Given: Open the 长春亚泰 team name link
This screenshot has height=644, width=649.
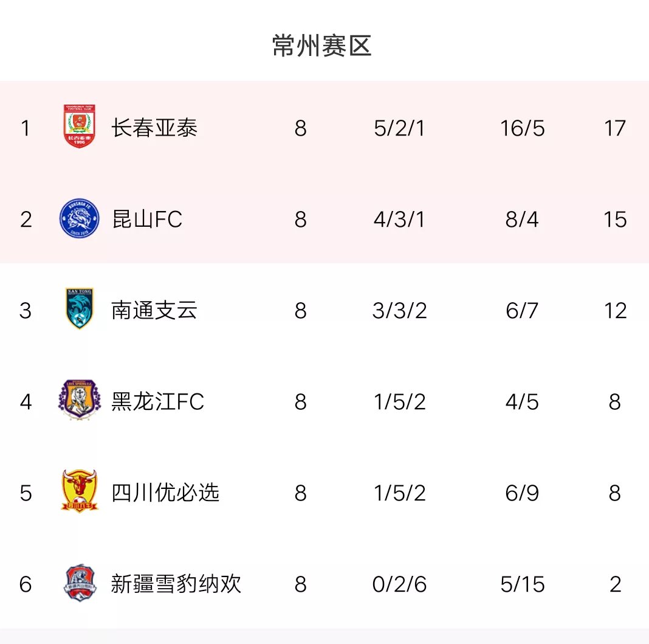Looking at the screenshot, I should 154,128.
